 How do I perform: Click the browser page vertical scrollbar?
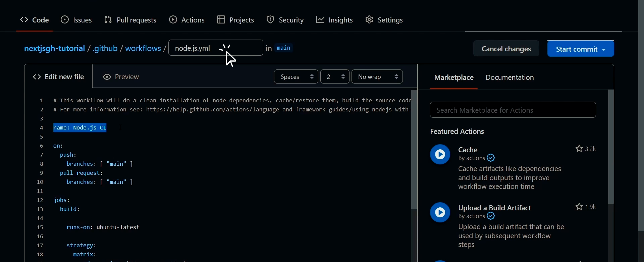[x=641, y=116]
